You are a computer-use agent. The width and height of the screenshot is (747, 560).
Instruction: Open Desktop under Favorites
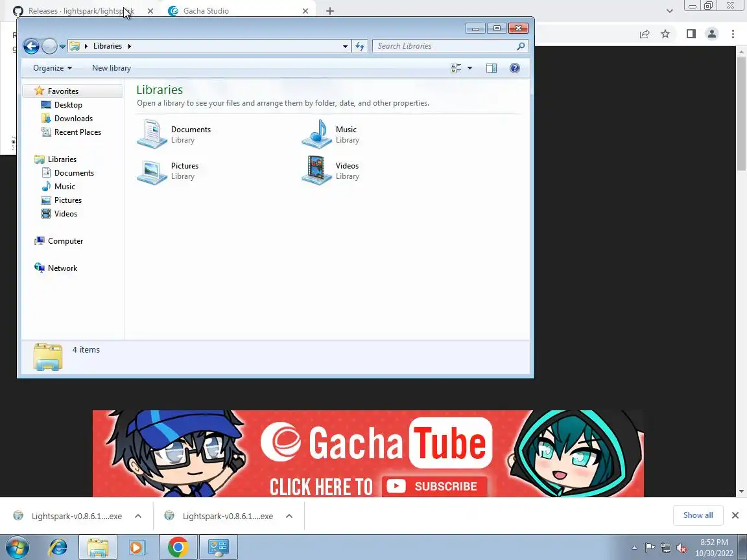pyautogui.click(x=68, y=105)
